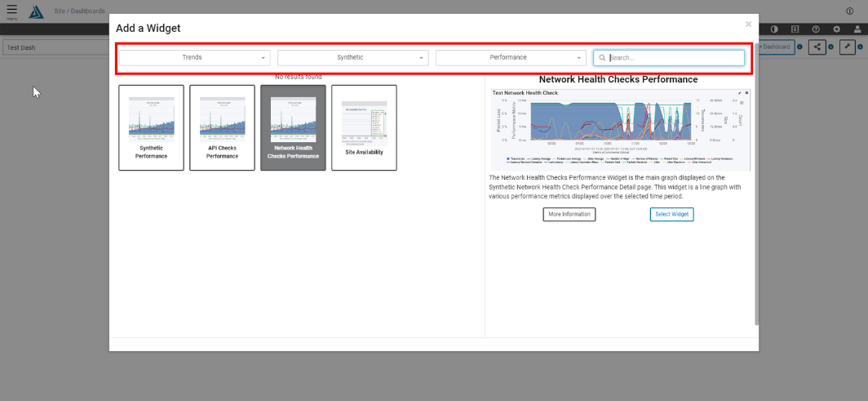This screenshot has width=868, height=401.
Task: Click info icon next to + Dashboard button
Action: (799, 47)
